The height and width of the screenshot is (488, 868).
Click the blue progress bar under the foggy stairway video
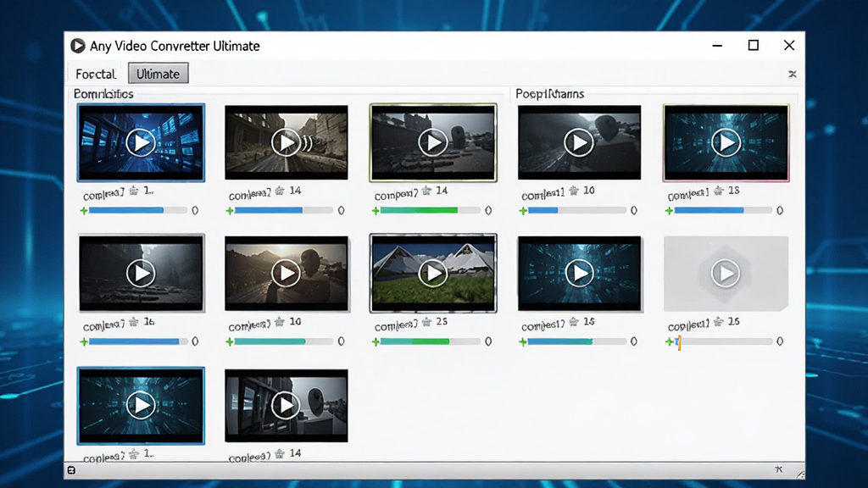click(138, 342)
